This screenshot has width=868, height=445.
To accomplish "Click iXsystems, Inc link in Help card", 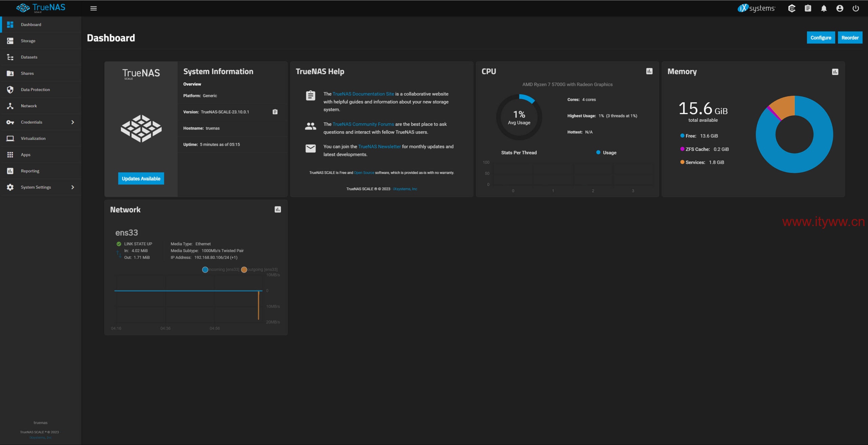I will click(x=405, y=189).
